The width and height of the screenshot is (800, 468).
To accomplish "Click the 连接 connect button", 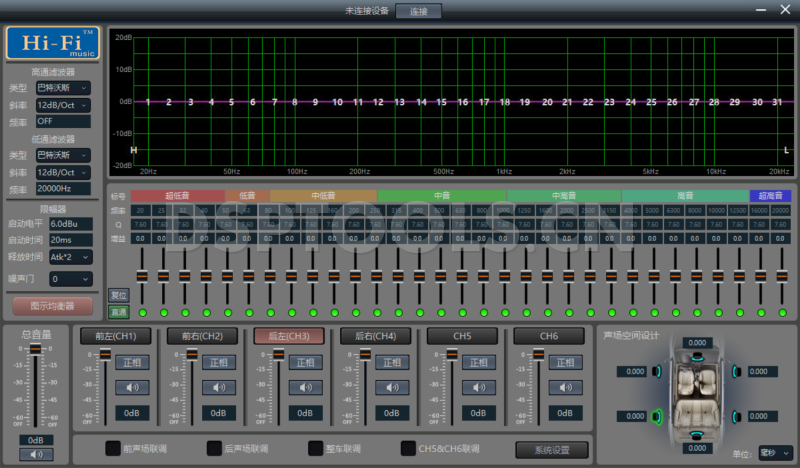I will [418, 11].
